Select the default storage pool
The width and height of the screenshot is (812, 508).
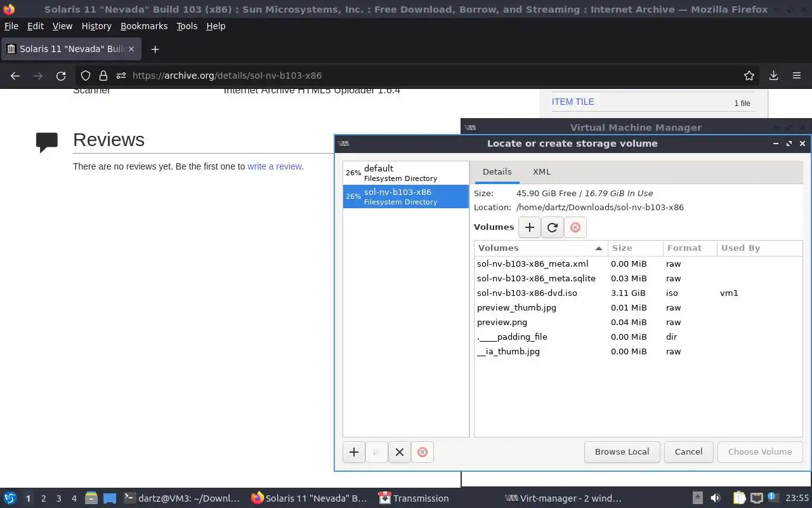point(406,173)
